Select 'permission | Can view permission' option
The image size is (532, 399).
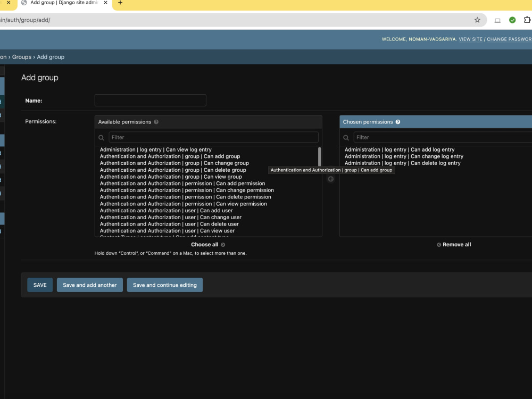point(184,204)
